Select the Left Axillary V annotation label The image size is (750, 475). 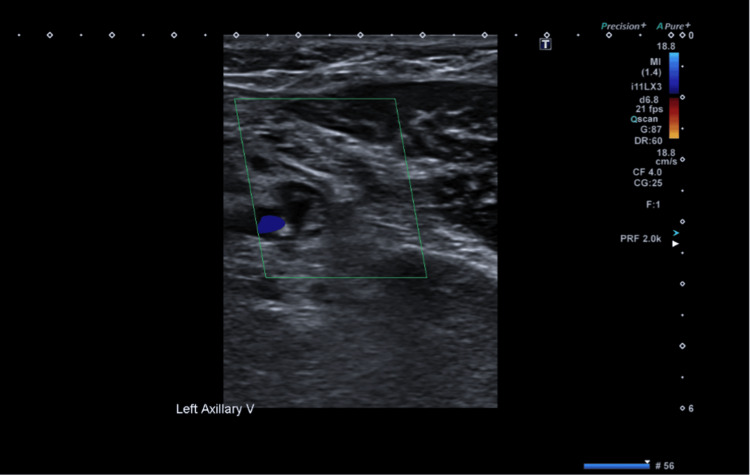coord(215,409)
